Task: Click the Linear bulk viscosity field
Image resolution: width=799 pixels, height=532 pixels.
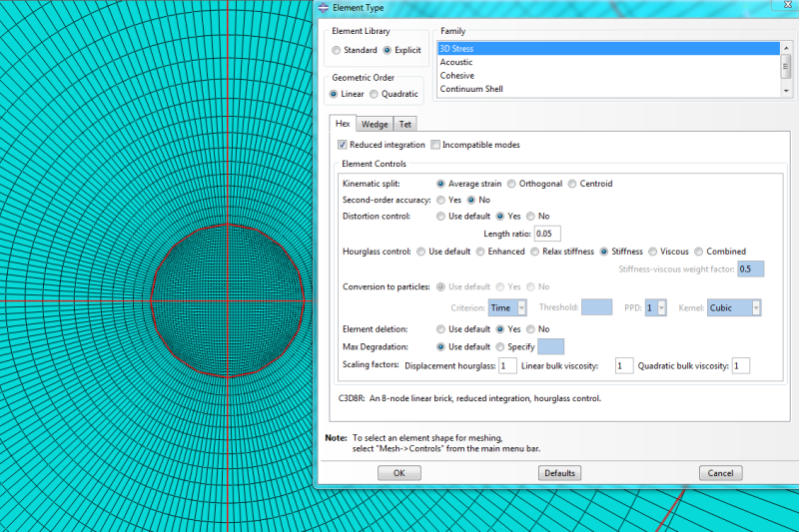Action: (x=624, y=366)
